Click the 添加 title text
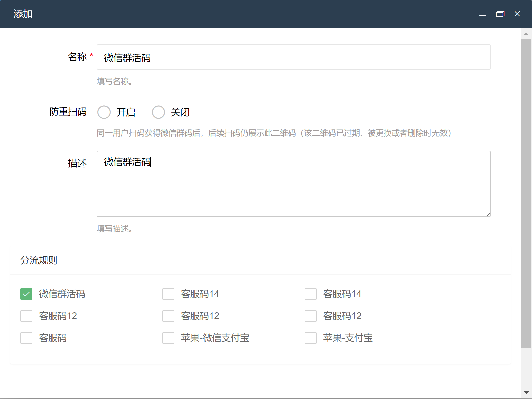This screenshot has height=399, width=532. tap(23, 14)
